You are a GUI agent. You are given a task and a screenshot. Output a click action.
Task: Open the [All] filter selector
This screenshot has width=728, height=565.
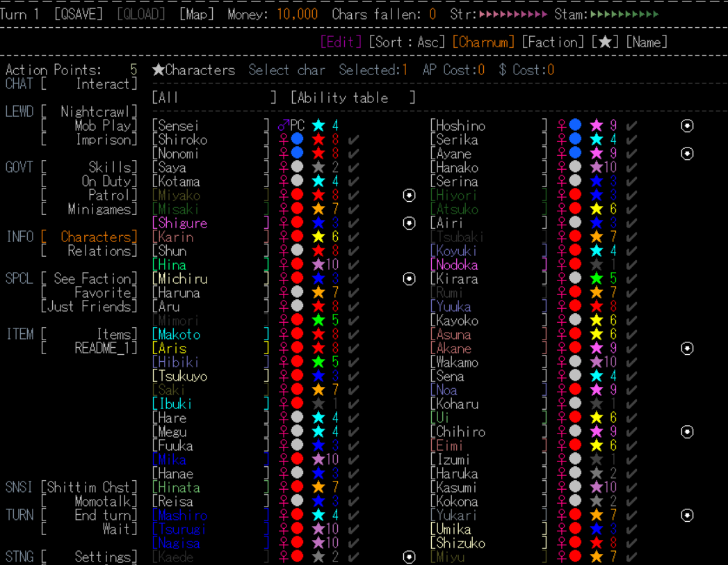click(214, 97)
